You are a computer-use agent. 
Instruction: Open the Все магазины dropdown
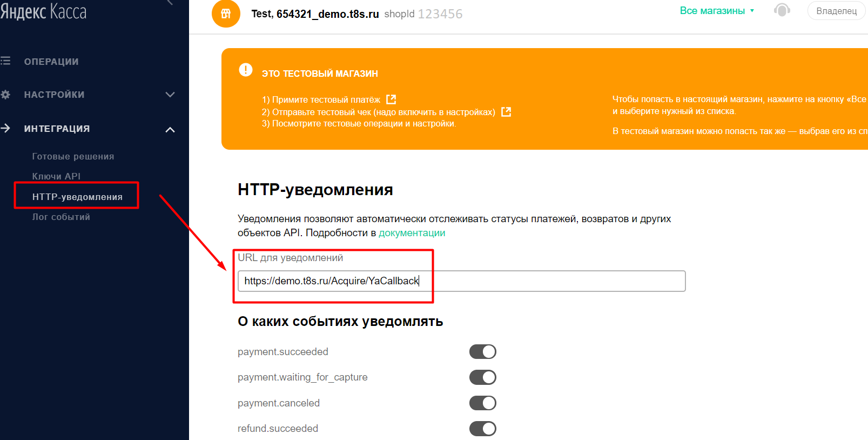717,11
